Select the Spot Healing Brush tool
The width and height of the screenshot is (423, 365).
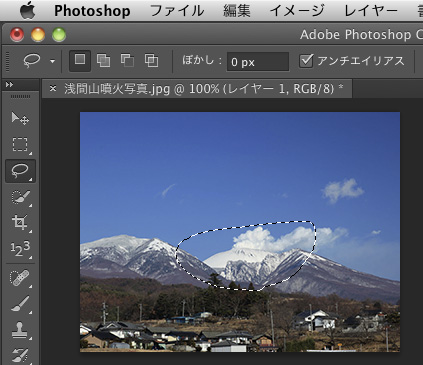pyautogui.click(x=20, y=278)
